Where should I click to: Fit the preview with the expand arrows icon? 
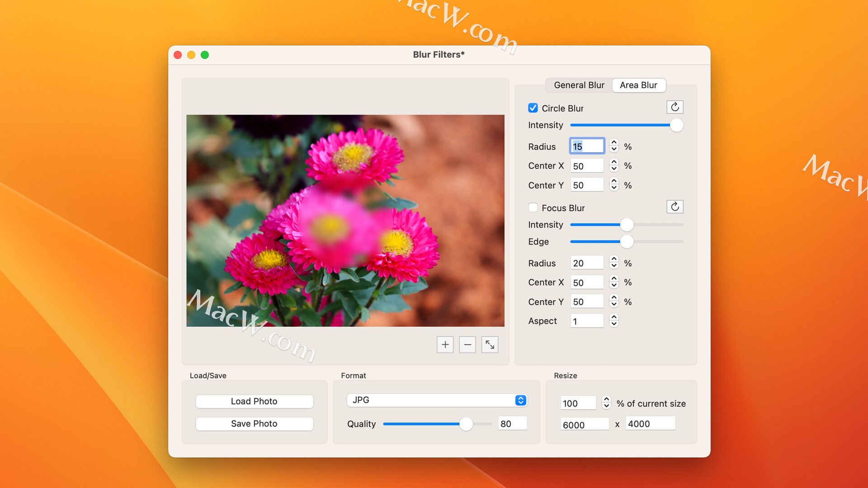pyautogui.click(x=490, y=345)
